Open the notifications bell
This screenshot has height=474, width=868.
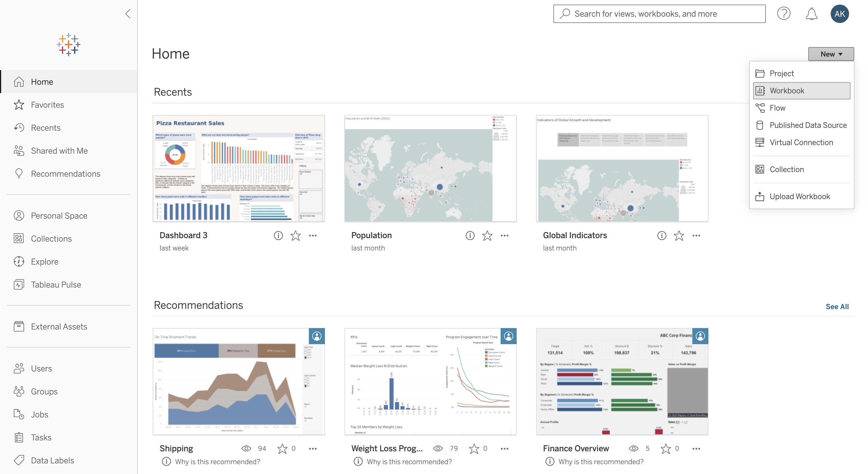pyautogui.click(x=812, y=14)
